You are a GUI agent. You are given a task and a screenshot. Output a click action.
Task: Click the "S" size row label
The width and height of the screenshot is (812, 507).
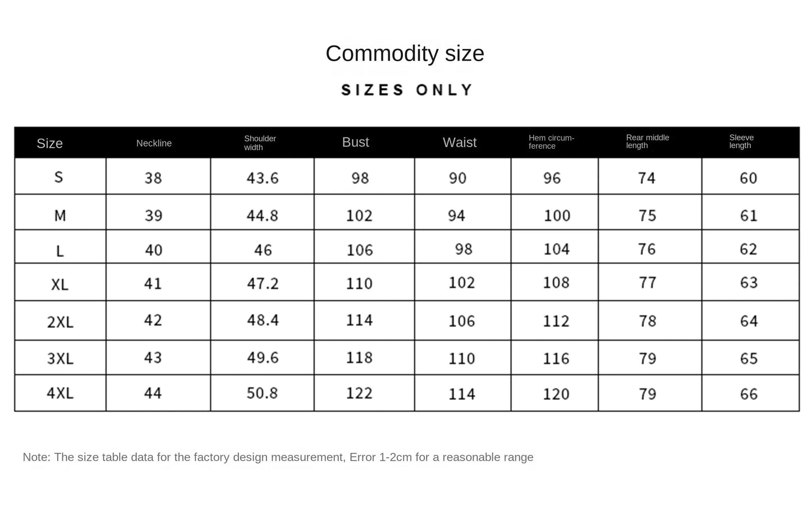pos(58,177)
